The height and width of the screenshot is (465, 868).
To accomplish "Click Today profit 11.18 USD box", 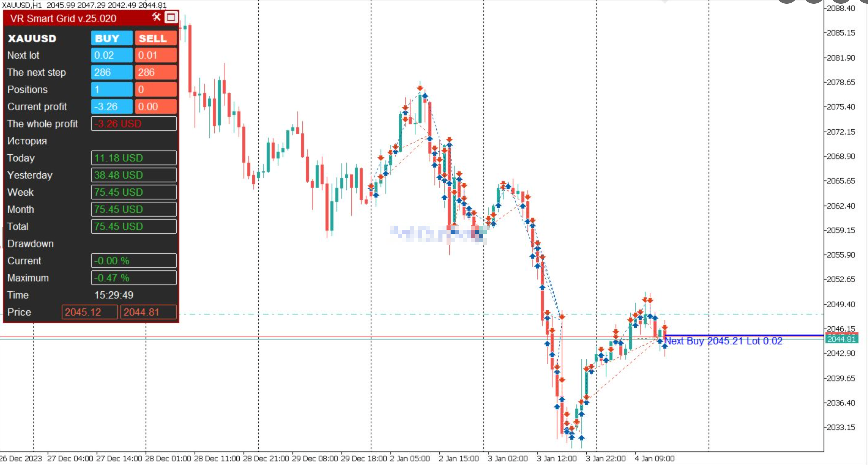I will (x=134, y=158).
